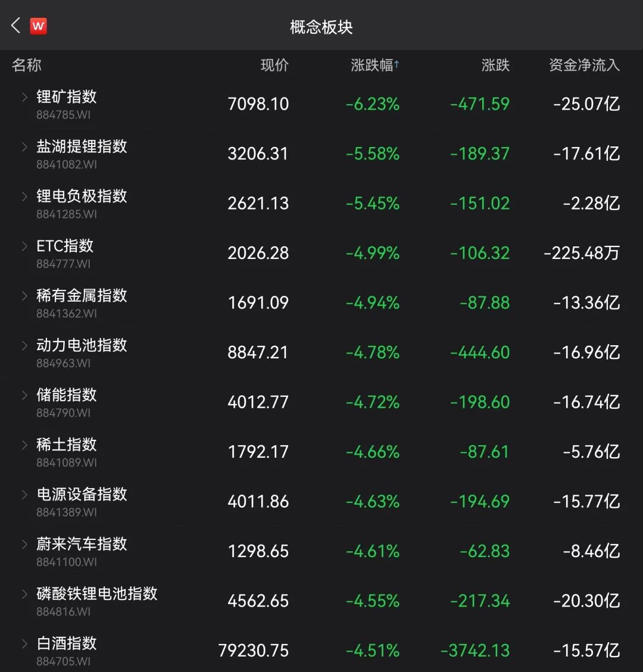The width and height of the screenshot is (643, 672).
Task: Expand the 盐湖提锂指数 row chevron
Action: [x=24, y=146]
